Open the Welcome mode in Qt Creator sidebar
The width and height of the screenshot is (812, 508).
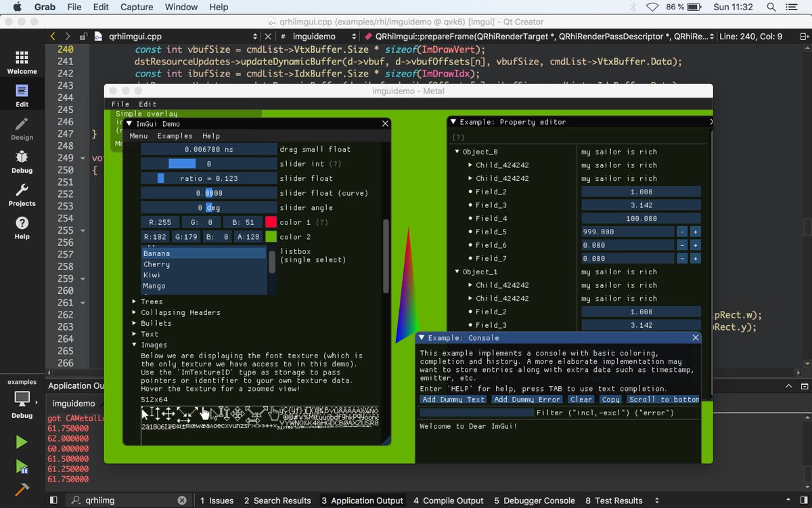pos(22,62)
